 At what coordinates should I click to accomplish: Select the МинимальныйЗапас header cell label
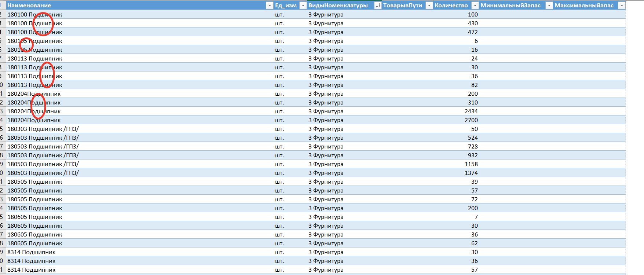pos(510,5)
